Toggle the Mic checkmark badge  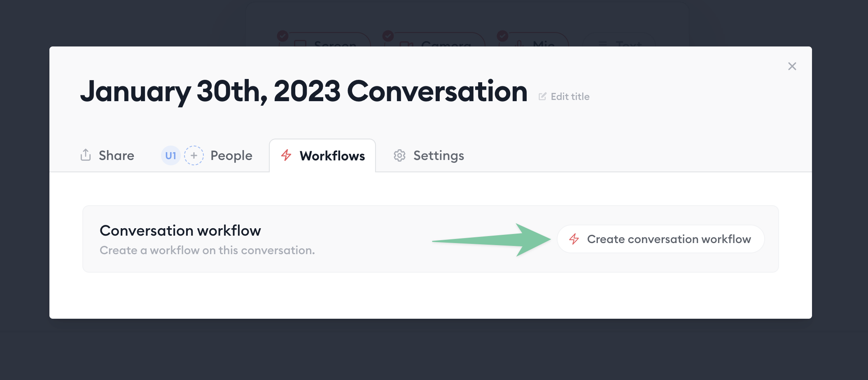pos(502,36)
